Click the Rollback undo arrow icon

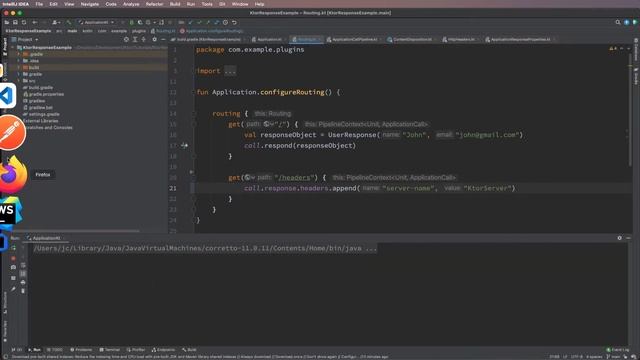pos(234,22)
